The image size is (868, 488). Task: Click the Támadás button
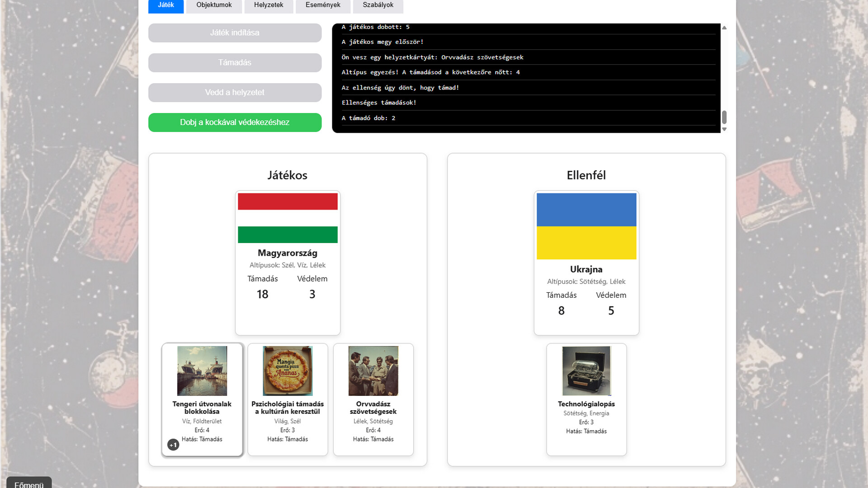(x=235, y=62)
